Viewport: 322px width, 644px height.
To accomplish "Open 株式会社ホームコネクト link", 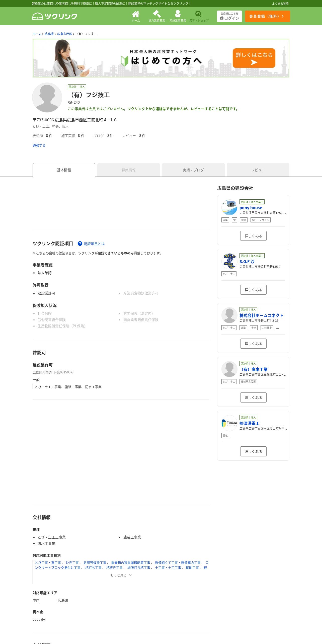I will tap(261, 315).
